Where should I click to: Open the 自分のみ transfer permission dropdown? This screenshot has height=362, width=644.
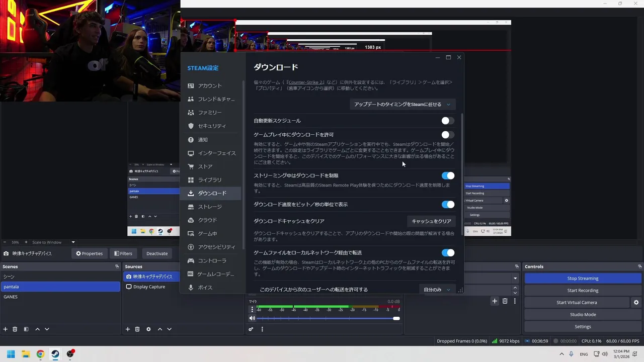point(437,290)
